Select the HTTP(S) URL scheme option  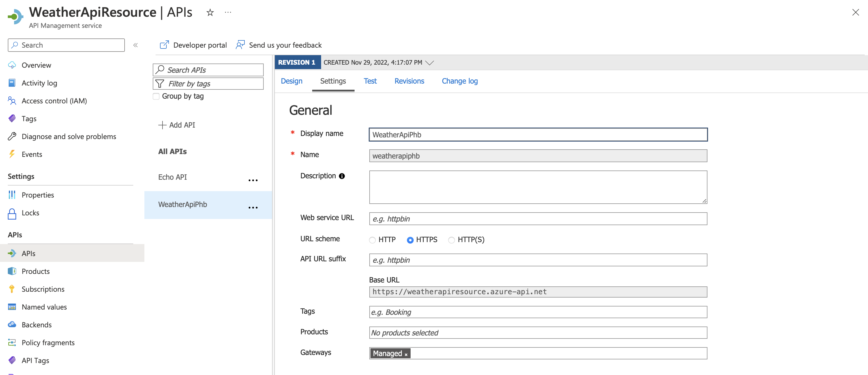click(451, 240)
